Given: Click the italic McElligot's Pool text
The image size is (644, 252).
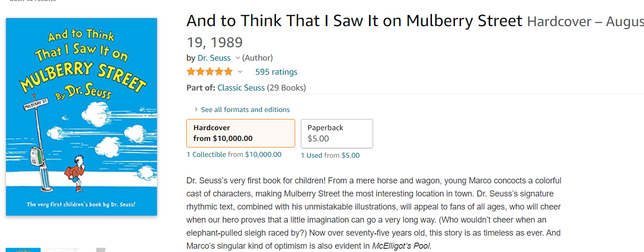Looking at the screenshot, I should pos(401,246).
